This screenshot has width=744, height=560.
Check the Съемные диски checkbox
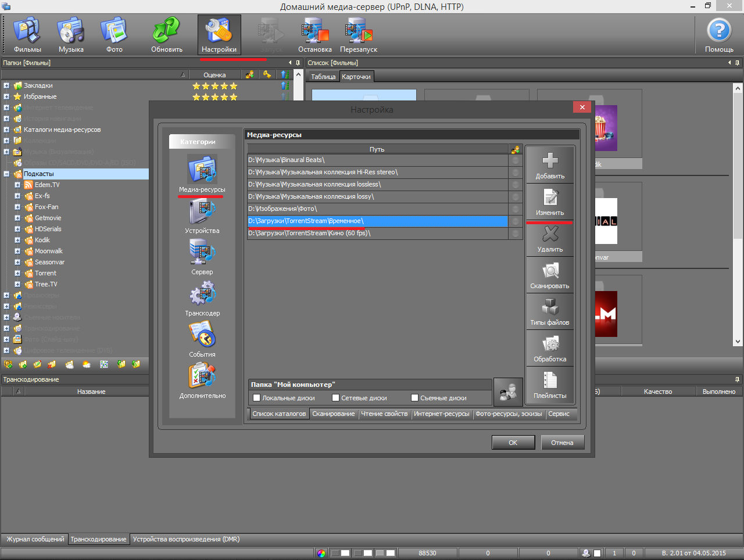pyautogui.click(x=414, y=398)
